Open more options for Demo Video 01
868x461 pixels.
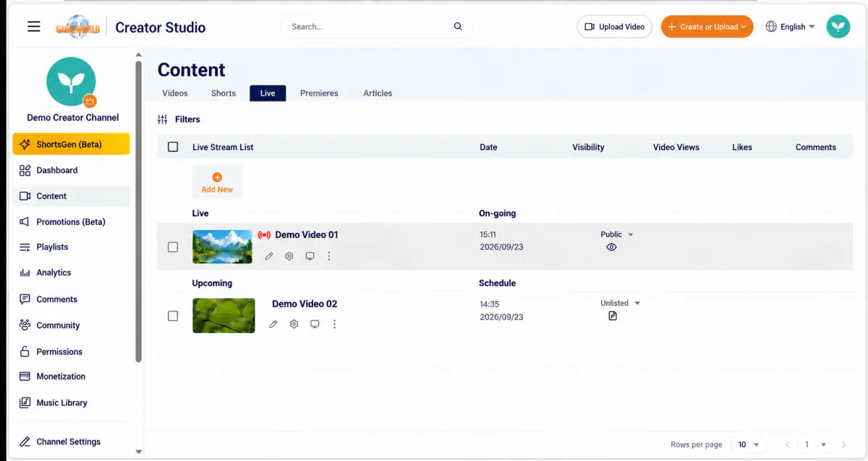click(x=330, y=256)
